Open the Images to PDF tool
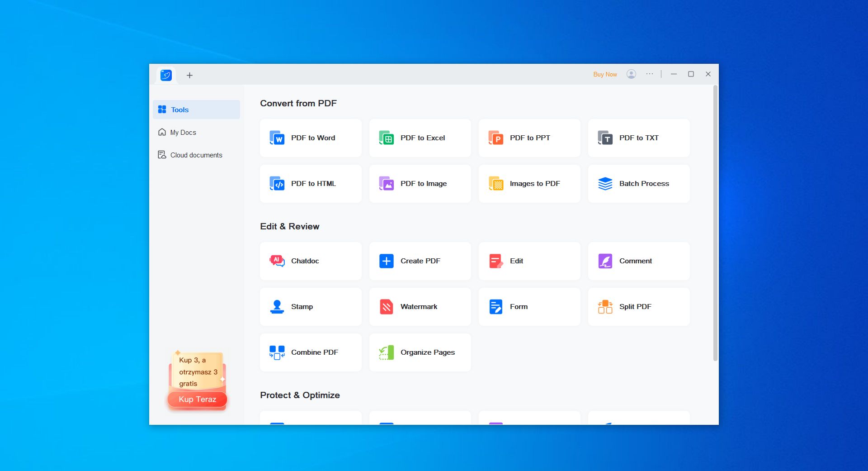868x471 pixels. [529, 184]
